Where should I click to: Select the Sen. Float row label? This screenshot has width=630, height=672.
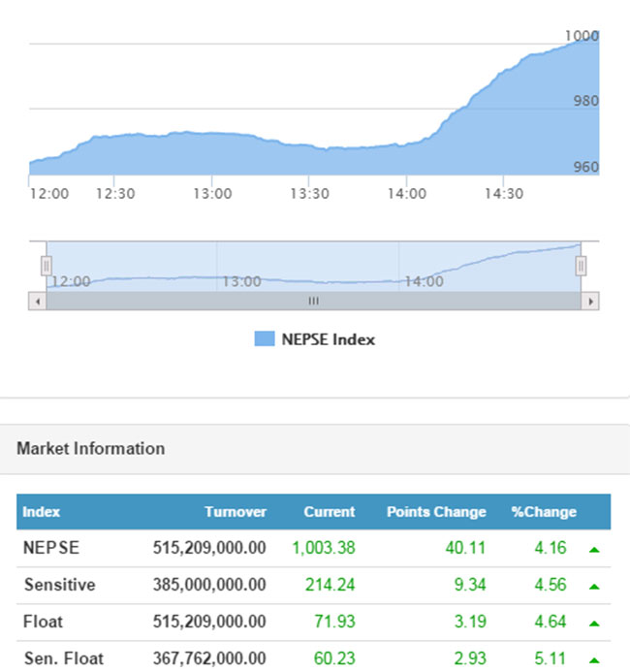click(64, 658)
